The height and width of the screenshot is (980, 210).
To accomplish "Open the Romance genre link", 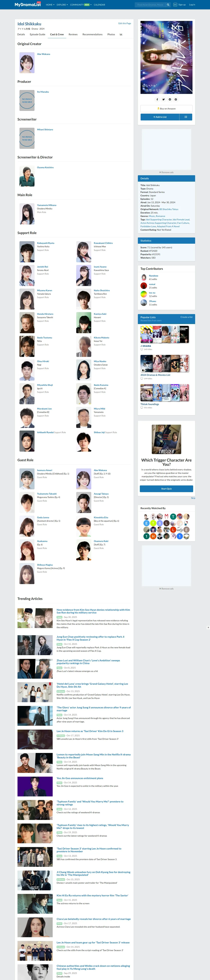I will [160, 216].
